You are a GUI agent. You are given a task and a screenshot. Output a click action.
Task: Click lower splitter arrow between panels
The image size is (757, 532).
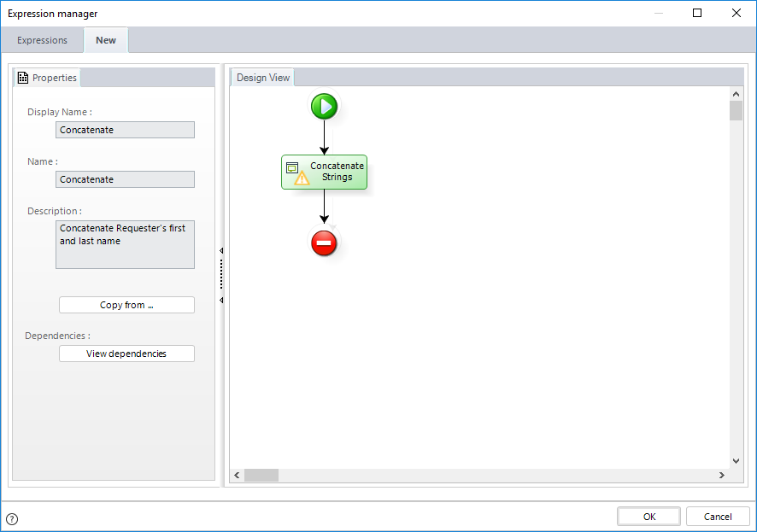click(x=221, y=301)
